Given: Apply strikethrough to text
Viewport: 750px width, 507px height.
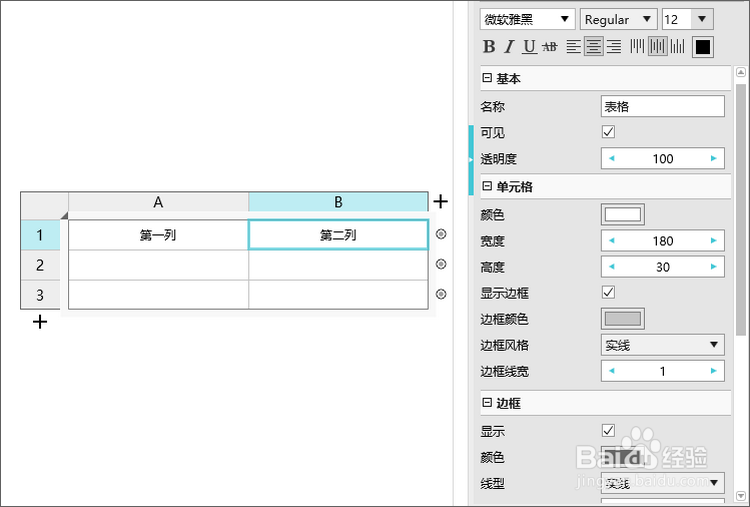Looking at the screenshot, I should point(550,47).
